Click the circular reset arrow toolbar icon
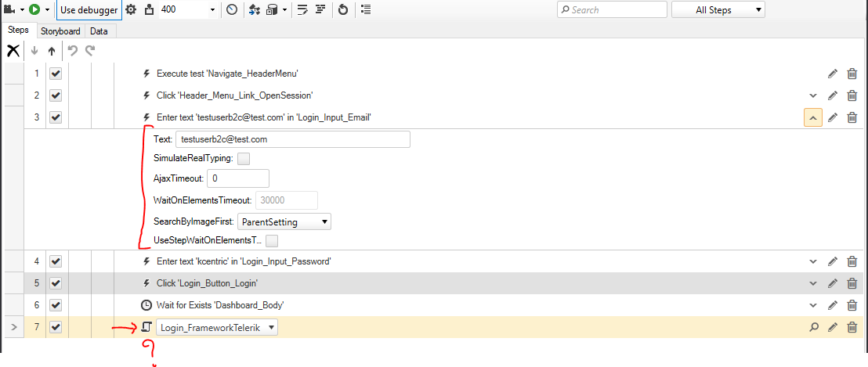This screenshot has height=367, width=868. click(x=343, y=10)
